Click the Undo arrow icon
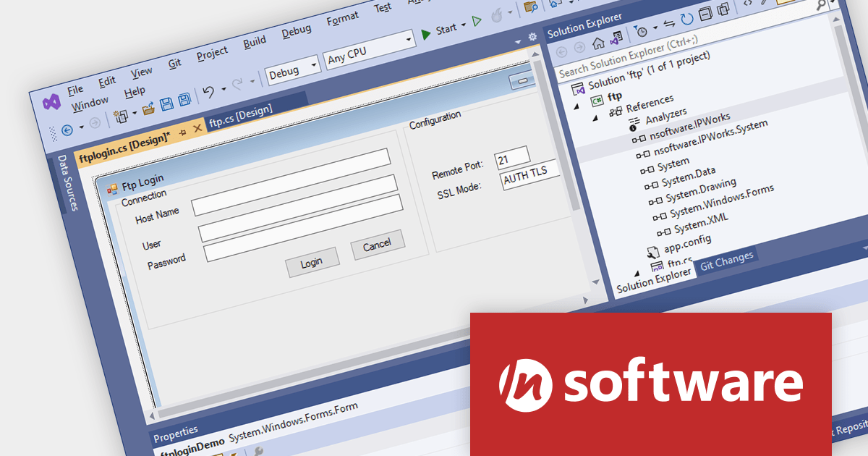The width and height of the screenshot is (868, 456). [208, 92]
